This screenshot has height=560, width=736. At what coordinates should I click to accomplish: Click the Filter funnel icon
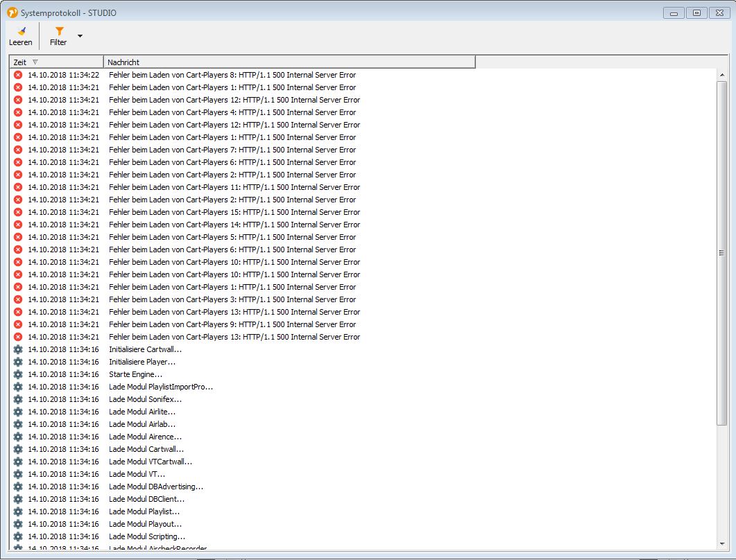[59, 31]
